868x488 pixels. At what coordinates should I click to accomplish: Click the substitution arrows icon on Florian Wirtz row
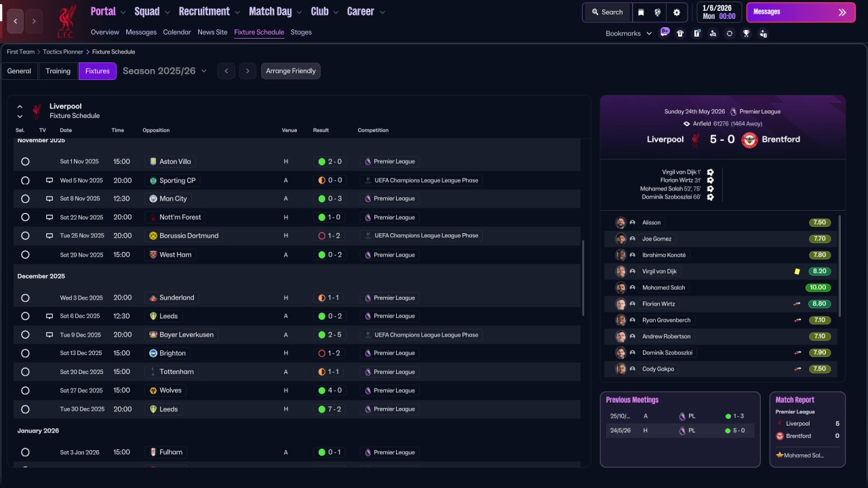(797, 304)
